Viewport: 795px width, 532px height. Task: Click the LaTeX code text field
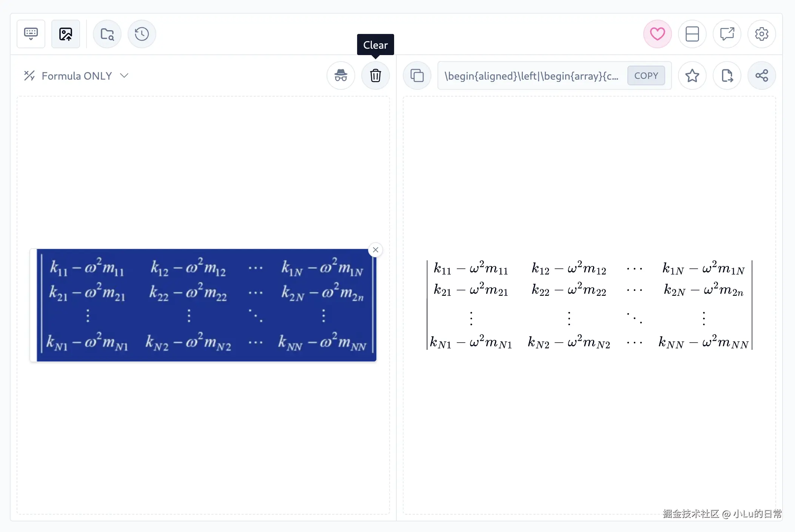pos(532,76)
